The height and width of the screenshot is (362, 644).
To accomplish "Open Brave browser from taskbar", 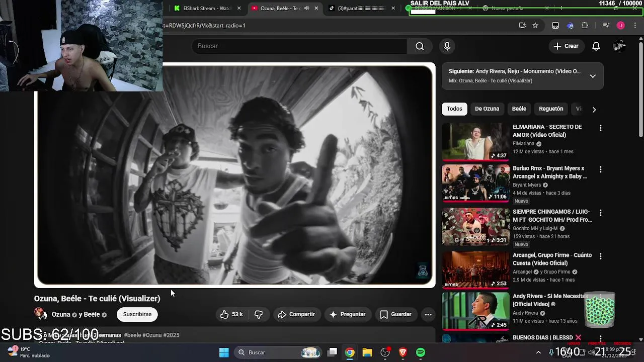I will coord(403,352).
